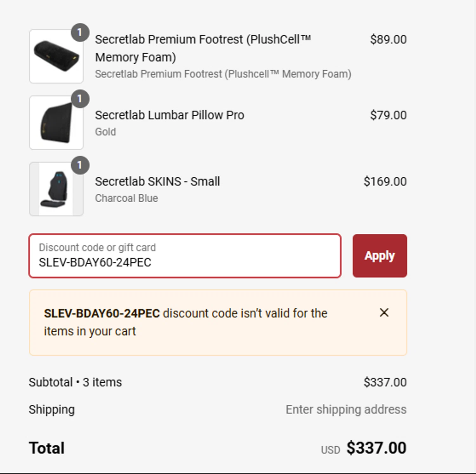The image size is (476, 474).
Task: Click the Premium Footrest product thumbnail
Action: tap(56, 57)
